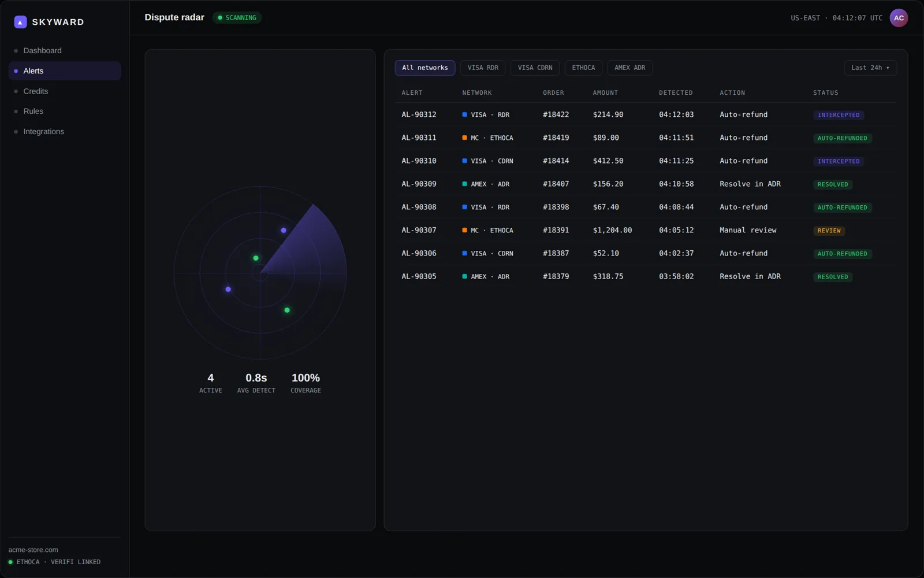
Task: Open alert AL-90310
Action: pyautogui.click(x=646, y=161)
